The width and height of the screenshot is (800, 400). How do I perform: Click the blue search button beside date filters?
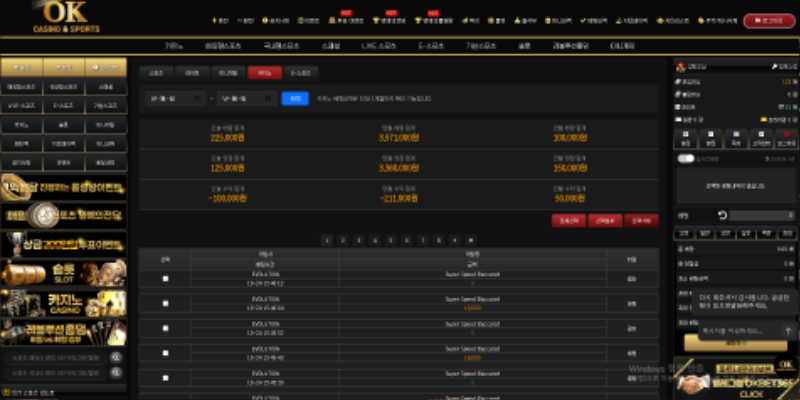point(294,98)
